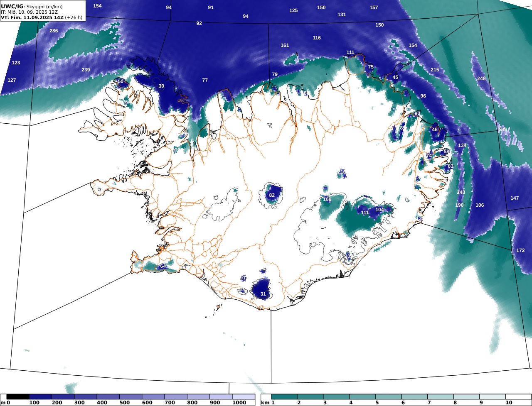Select the 600–700 m legend swatch
532x406 pixels.
click(x=153, y=397)
